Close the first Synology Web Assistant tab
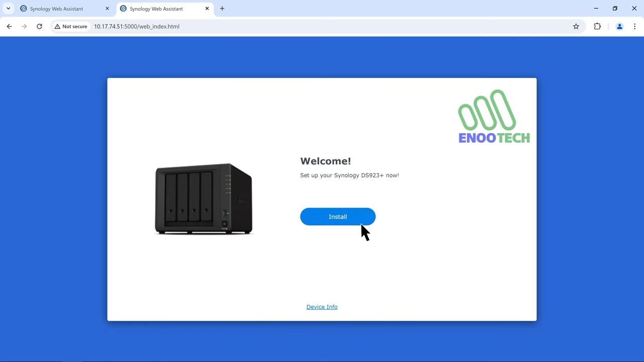This screenshot has height=362, width=644. point(107,9)
